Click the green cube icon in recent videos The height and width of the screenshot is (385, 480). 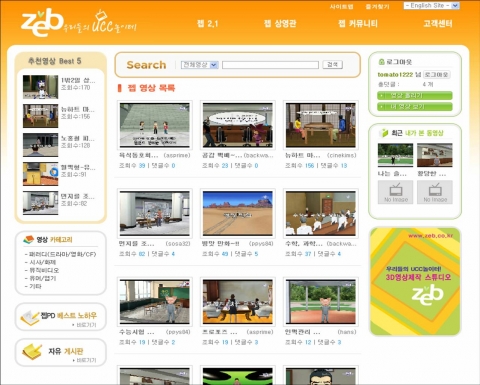coord(383,133)
